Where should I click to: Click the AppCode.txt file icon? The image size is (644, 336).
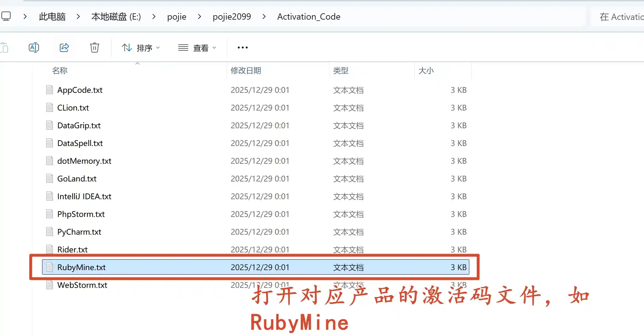point(49,90)
